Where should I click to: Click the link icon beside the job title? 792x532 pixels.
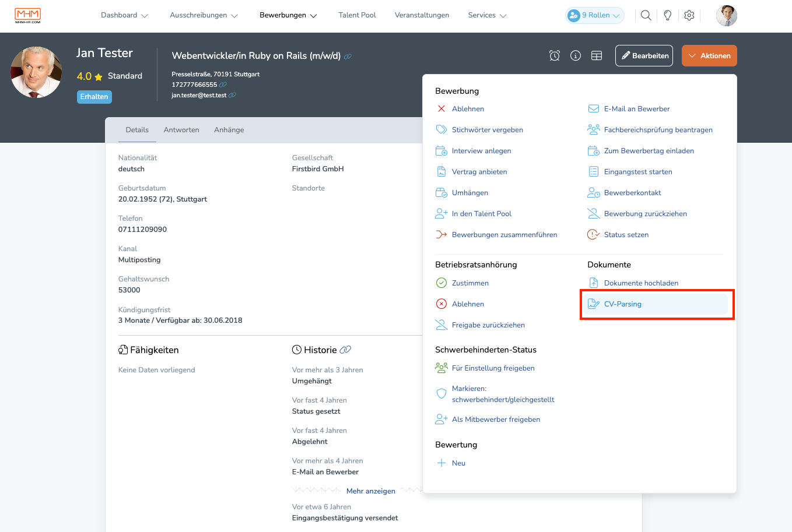pyautogui.click(x=348, y=57)
